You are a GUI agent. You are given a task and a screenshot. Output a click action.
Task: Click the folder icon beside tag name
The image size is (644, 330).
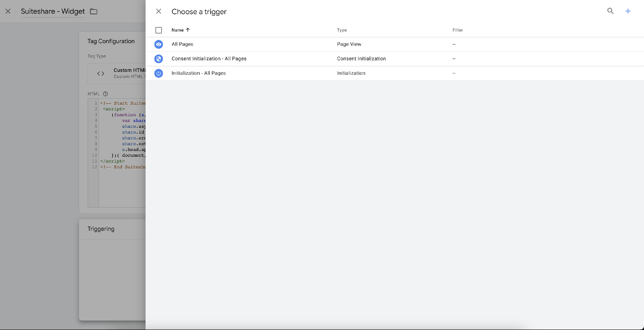coord(94,12)
